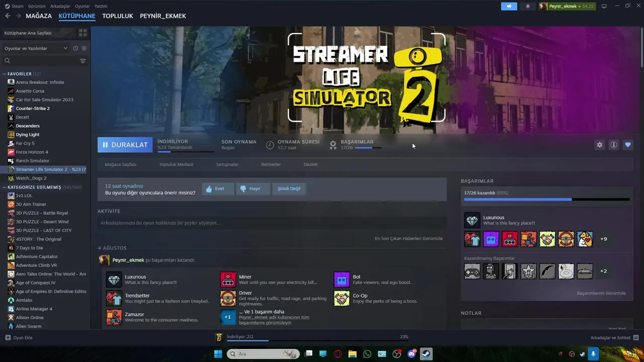Select Zamazor achievement icon in activity

point(114,317)
